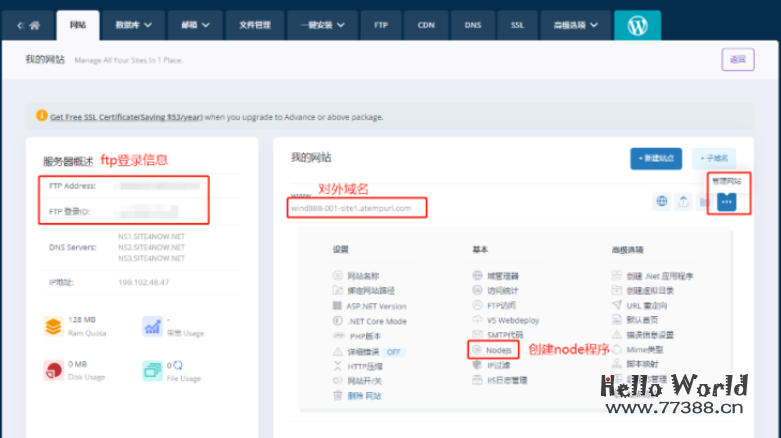Screen dimensions: 781x438
Task: Open IIS日志管理 option
Action: 507,380
